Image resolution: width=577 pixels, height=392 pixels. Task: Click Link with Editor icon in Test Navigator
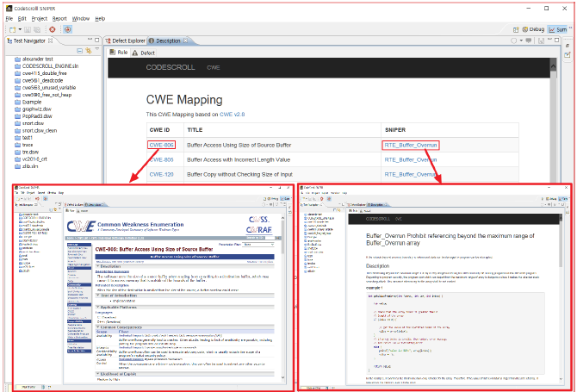[89, 51]
